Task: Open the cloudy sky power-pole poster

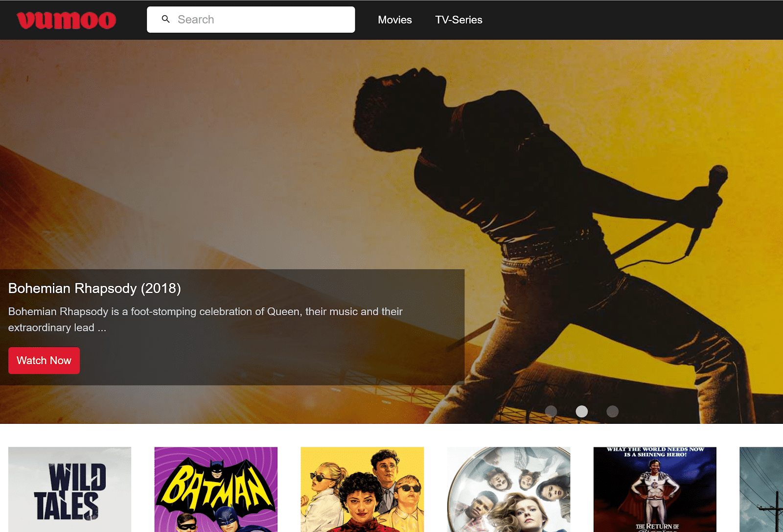Action: 761,489
